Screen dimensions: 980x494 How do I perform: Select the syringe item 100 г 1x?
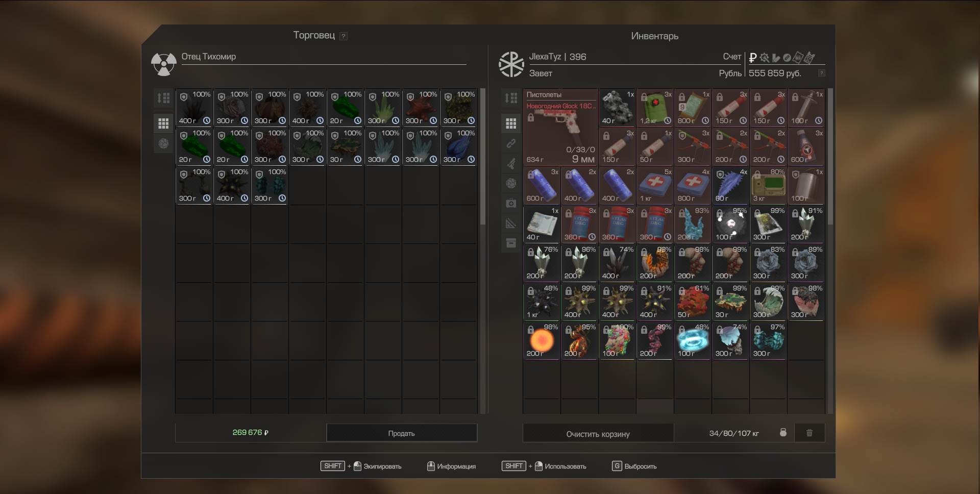[x=806, y=108]
